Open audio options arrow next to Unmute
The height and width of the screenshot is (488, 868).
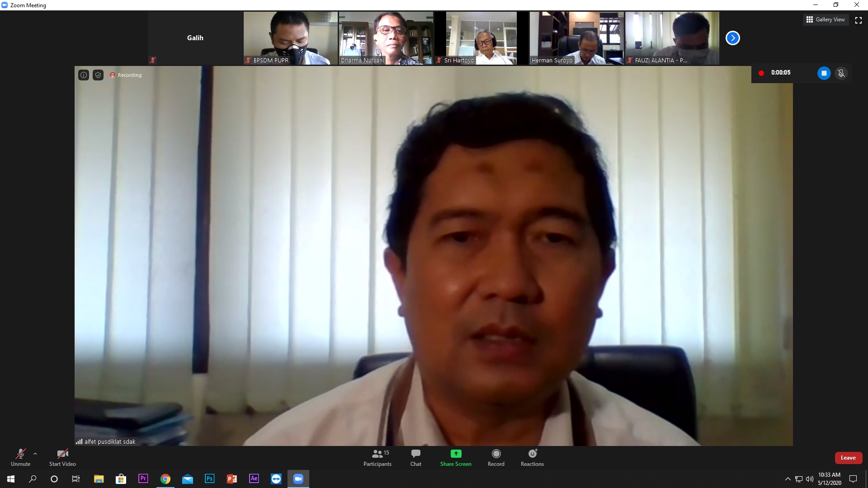[x=35, y=454]
